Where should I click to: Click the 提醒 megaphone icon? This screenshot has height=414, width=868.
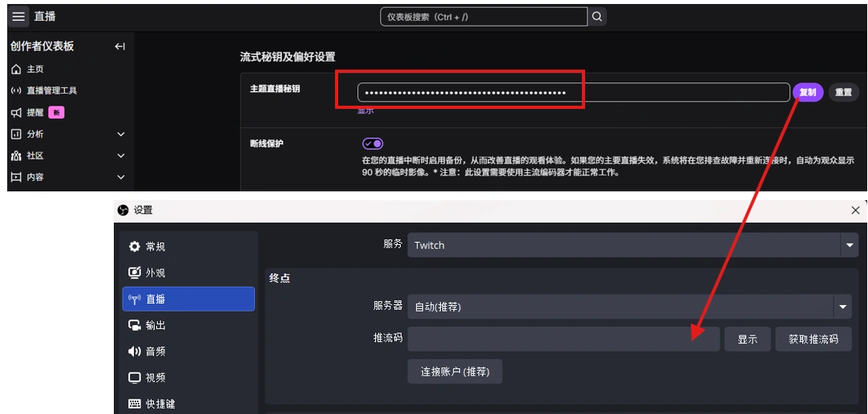(x=16, y=113)
